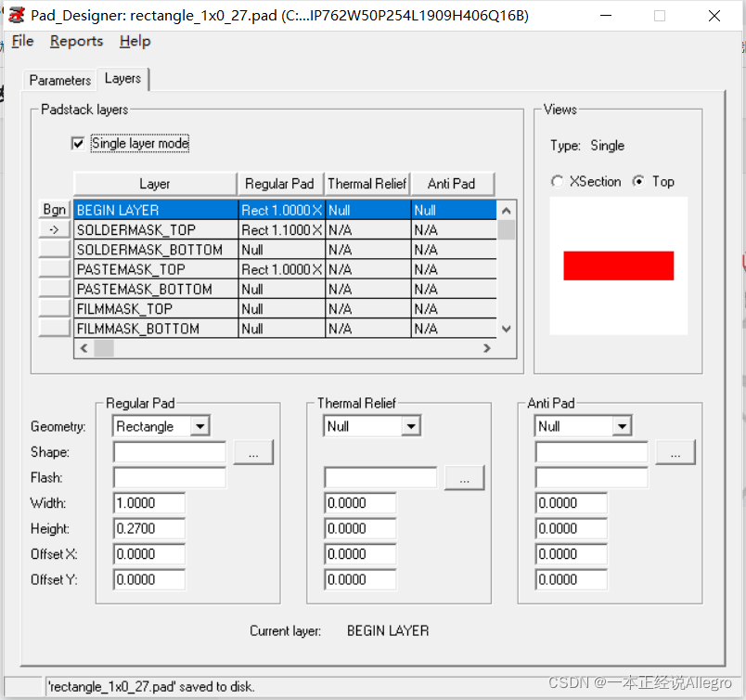Open the Reports menu
The width and height of the screenshot is (746, 700).
[x=77, y=41]
